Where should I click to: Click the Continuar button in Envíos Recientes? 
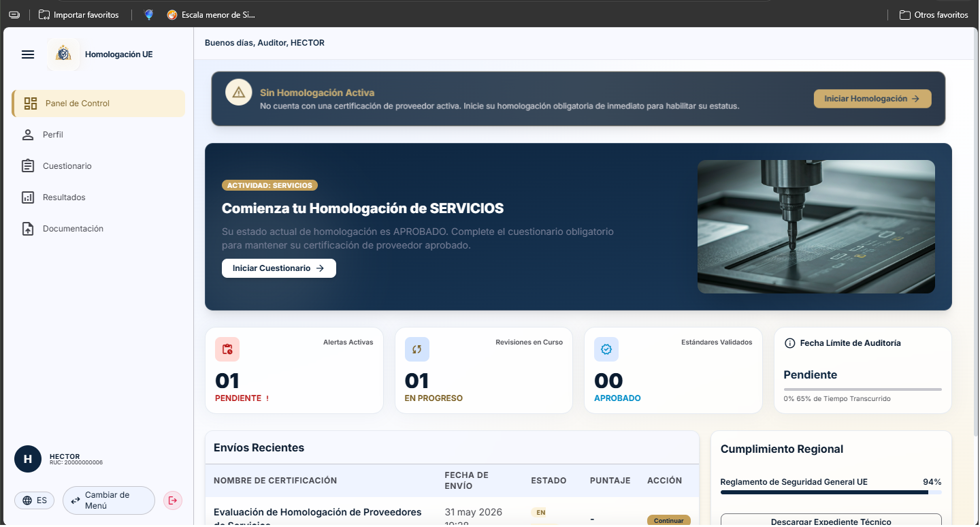[x=669, y=521]
